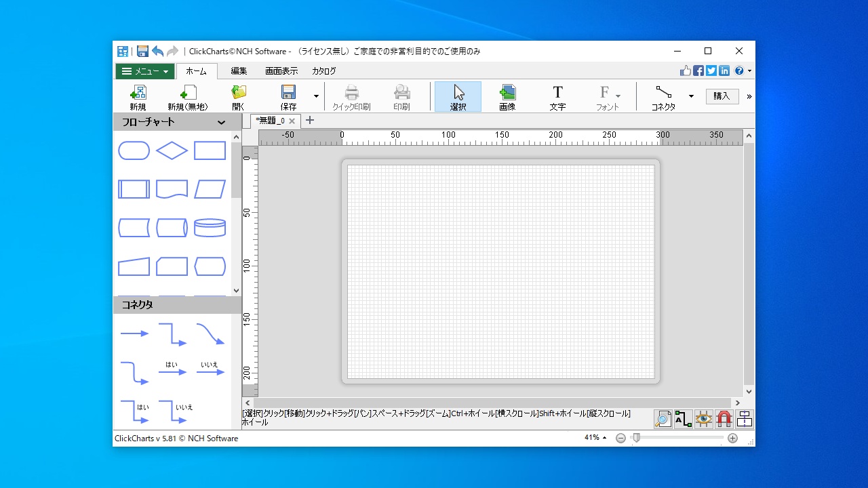Close the *無題_0 document tab
This screenshot has height=488, width=868.
pos(292,121)
